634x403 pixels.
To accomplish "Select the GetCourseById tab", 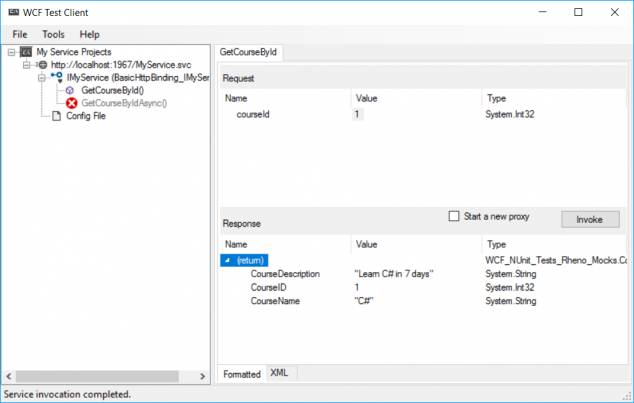I will pyautogui.click(x=248, y=52).
